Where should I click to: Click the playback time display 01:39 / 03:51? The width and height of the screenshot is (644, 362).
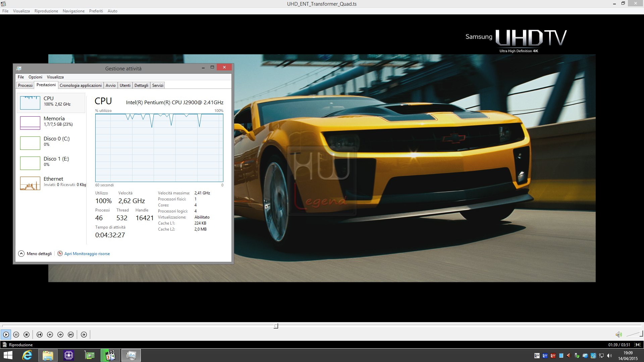(619, 345)
